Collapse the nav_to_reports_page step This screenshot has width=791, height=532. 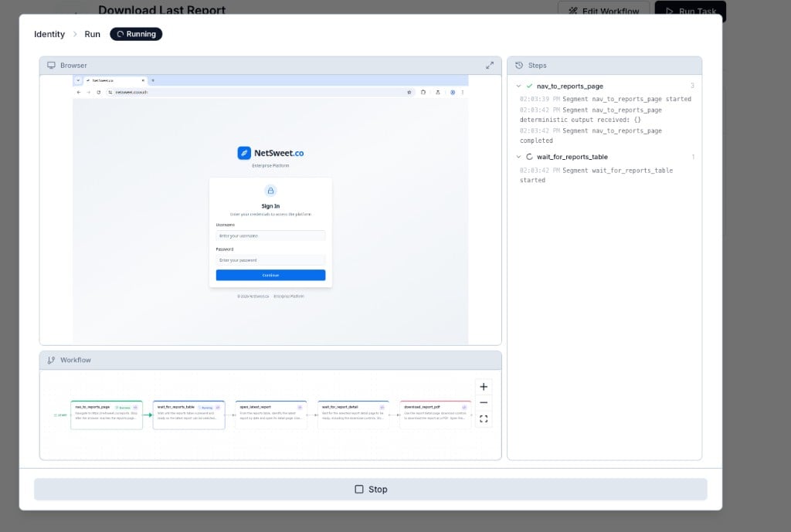point(518,86)
